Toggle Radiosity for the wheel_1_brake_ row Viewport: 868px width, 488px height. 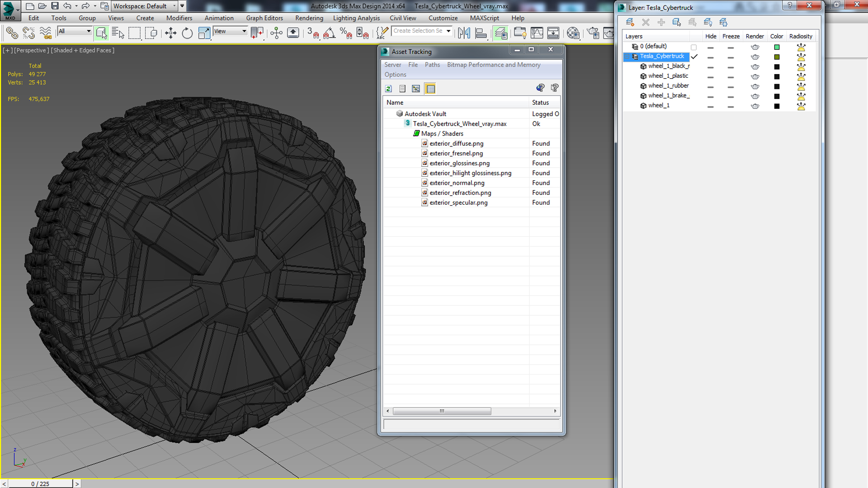click(x=801, y=96)
